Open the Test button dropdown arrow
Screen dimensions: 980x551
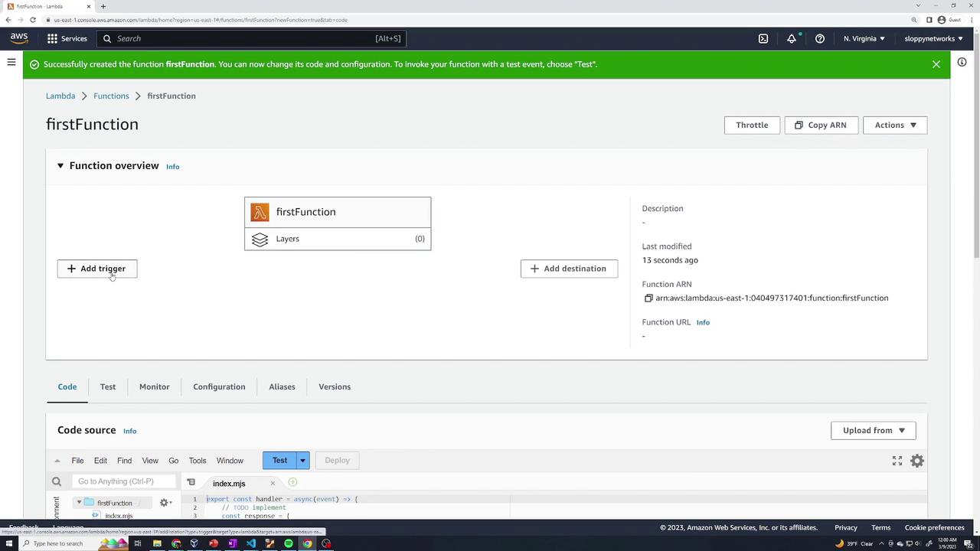pyautogui.click(x=302, y=461)
